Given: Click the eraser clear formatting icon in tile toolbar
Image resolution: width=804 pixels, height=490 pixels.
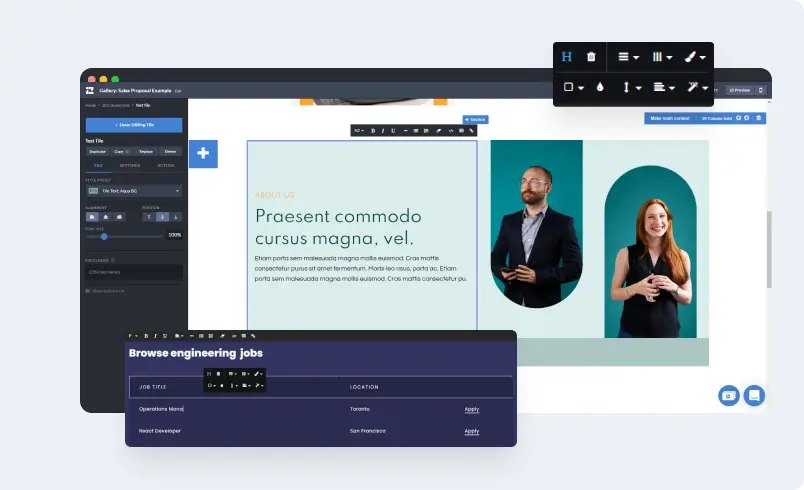Looking at the screenshot, I should click(438, 131).
